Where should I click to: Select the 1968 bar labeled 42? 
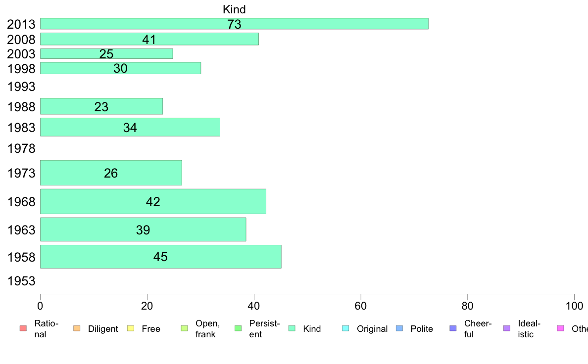click(x=153, y=202)
